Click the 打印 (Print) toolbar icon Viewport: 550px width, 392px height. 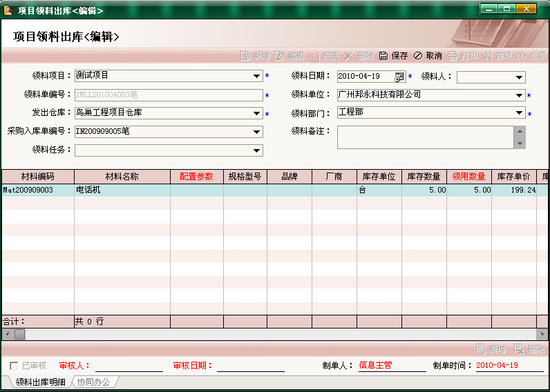453,56
